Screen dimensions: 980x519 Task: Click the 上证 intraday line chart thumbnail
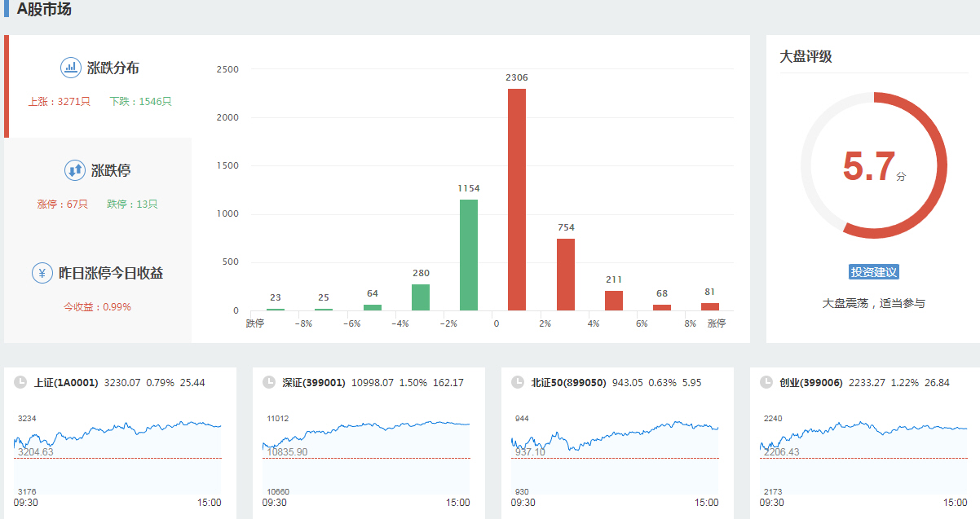click(x=117, y=452)
